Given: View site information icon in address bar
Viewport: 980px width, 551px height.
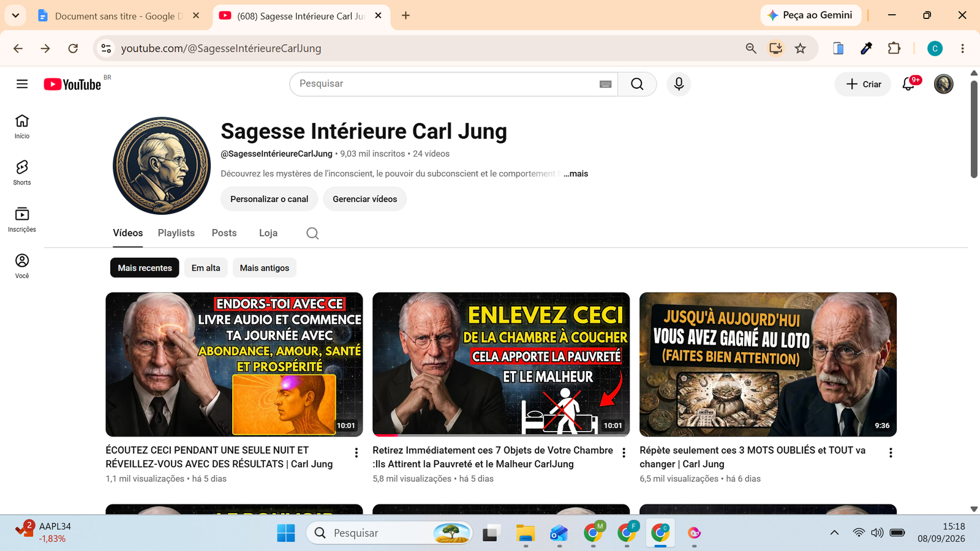Looking at the screenshot, I should pyautogui.click(x=106, y=48).
